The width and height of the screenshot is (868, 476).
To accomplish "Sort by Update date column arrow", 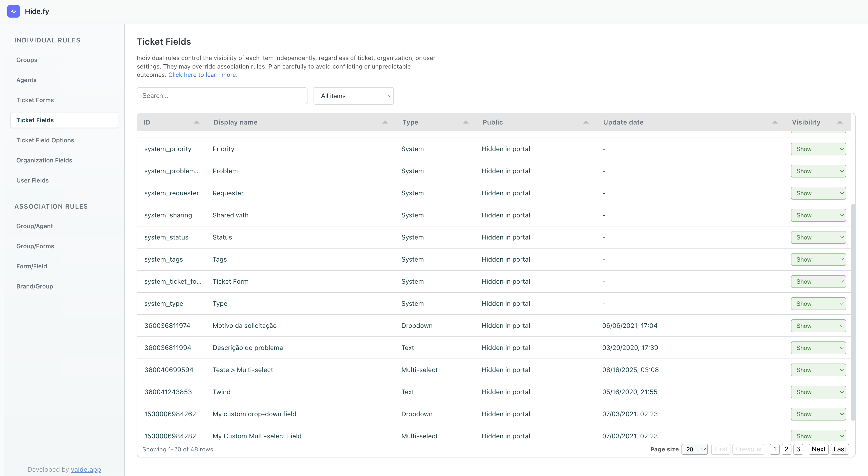I will pos(775,122).
